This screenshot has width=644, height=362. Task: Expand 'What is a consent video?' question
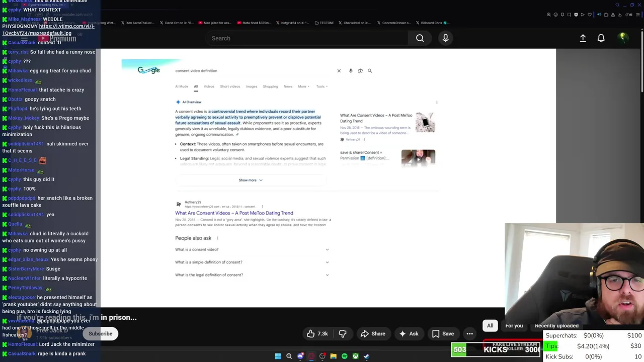252,249
